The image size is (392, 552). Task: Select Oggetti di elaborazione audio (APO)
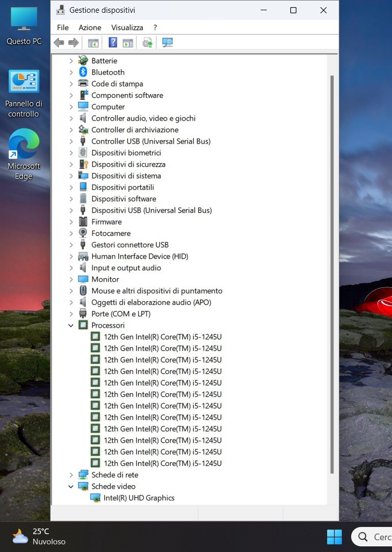(151, 302)
